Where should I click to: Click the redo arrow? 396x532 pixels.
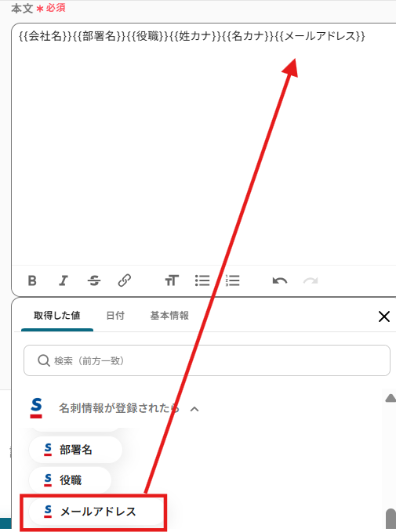[x=311, y=280]
